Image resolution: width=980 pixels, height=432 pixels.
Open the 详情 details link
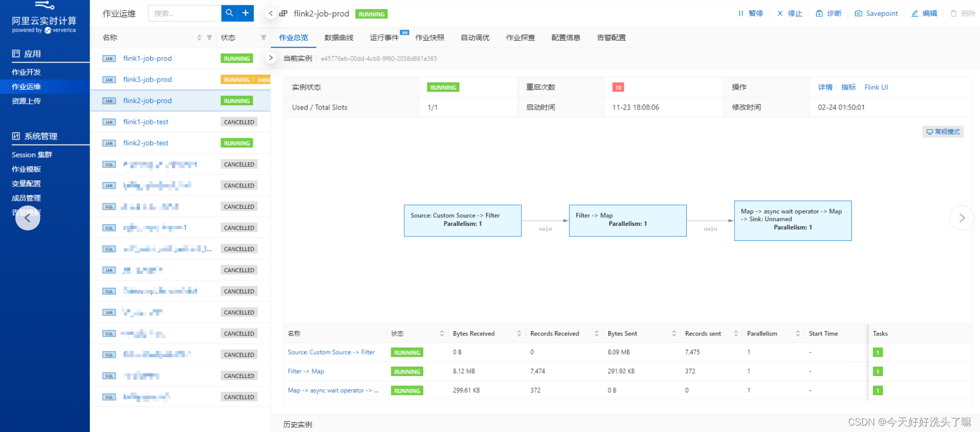pos(825,87)
